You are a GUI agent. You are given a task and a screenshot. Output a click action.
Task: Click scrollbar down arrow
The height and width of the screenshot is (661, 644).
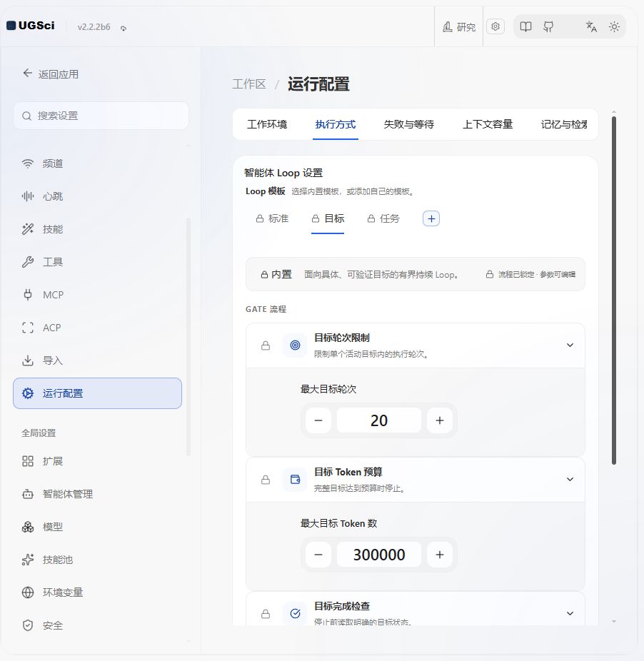614,621
